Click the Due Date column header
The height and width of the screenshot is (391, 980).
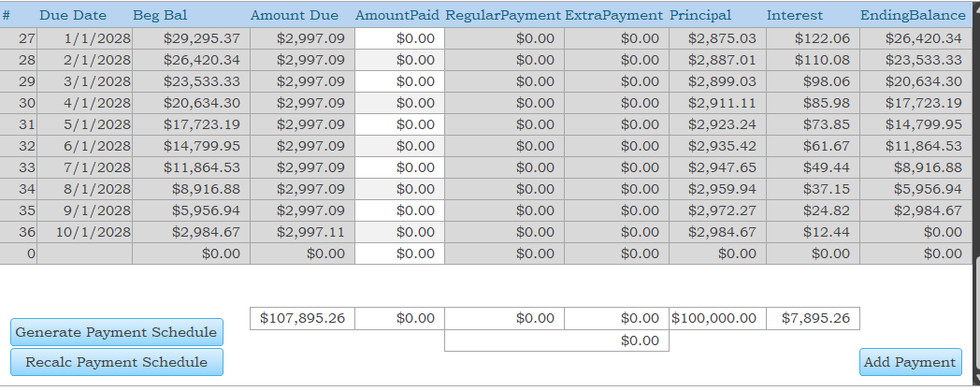(73, 15)
